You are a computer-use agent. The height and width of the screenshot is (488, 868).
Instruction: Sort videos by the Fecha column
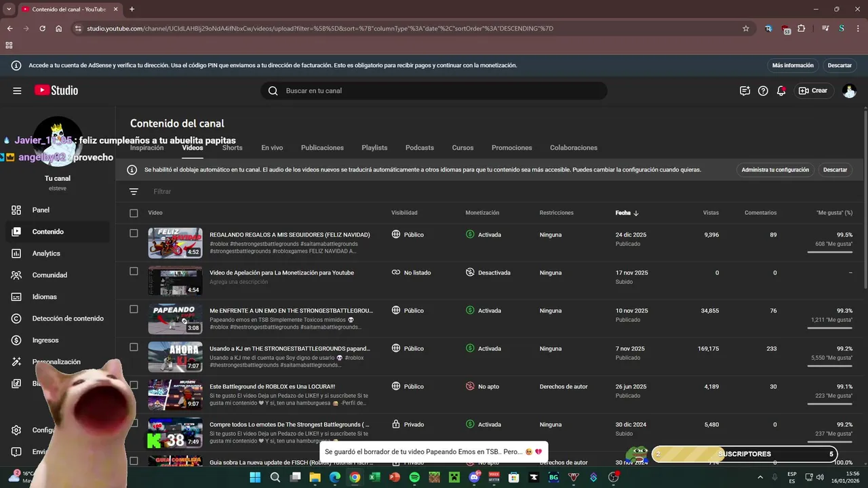click(627, 213)
